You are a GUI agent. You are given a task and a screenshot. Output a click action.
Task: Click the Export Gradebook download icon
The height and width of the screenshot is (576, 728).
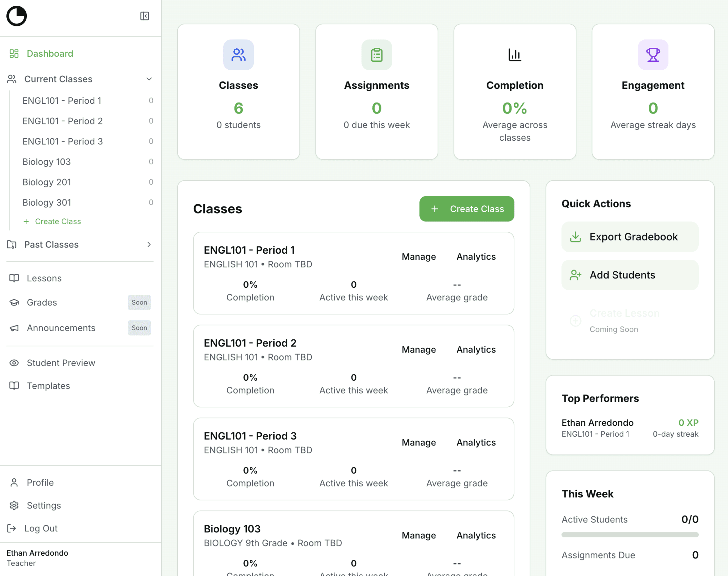[575, 236]
